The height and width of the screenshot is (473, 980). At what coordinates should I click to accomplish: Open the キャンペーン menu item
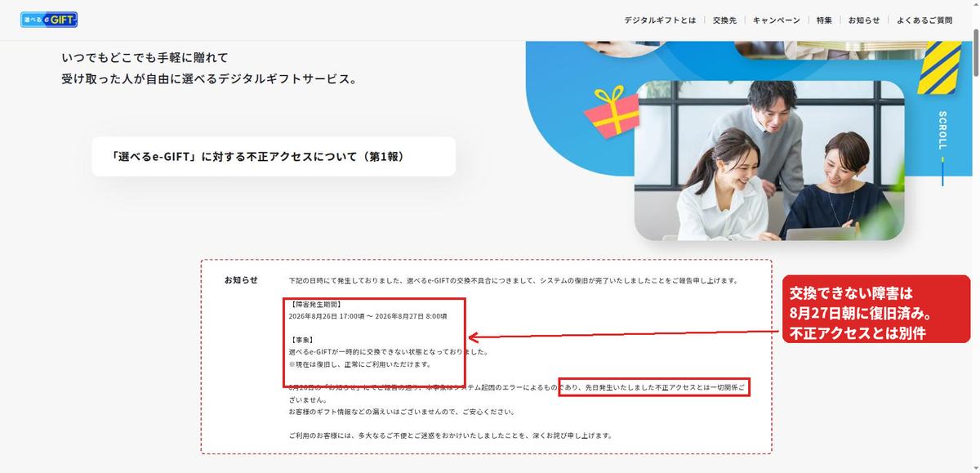[x=777, y=20]
